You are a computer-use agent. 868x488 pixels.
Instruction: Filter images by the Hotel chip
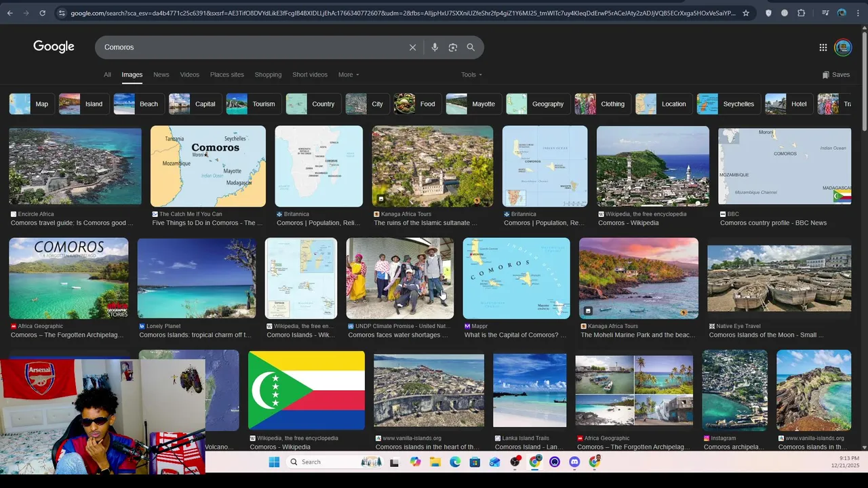pyautogui.click(x=789, y=104)
